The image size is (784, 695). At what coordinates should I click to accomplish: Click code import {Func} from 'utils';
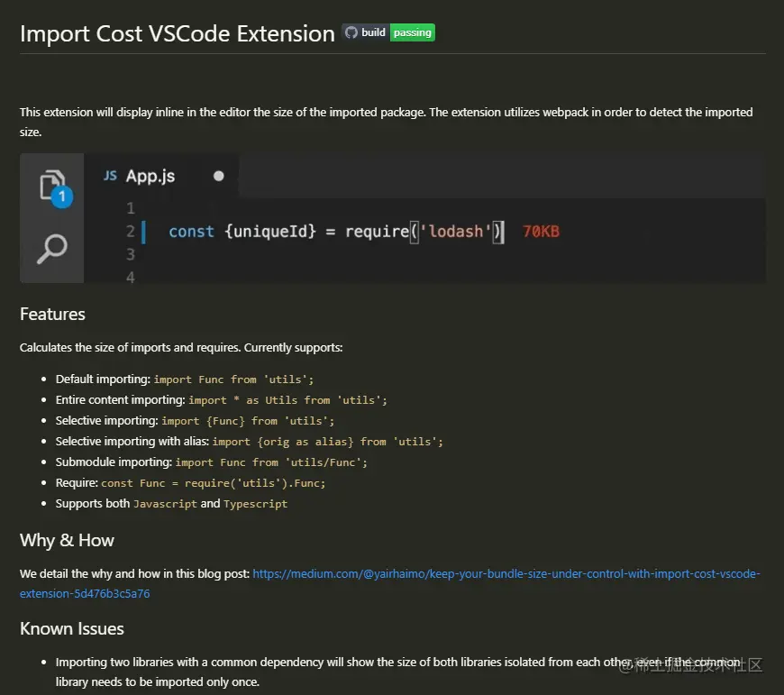(x=248, y=421)
